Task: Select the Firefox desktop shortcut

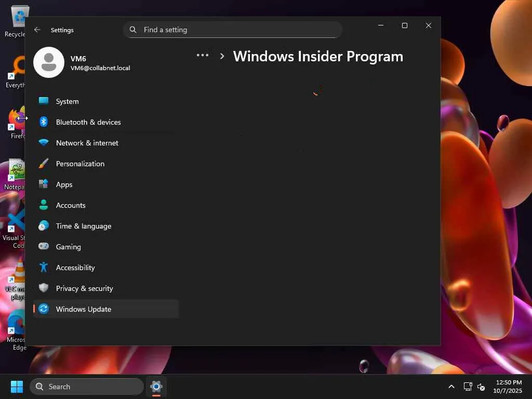Action: click(x=16, y=123)
